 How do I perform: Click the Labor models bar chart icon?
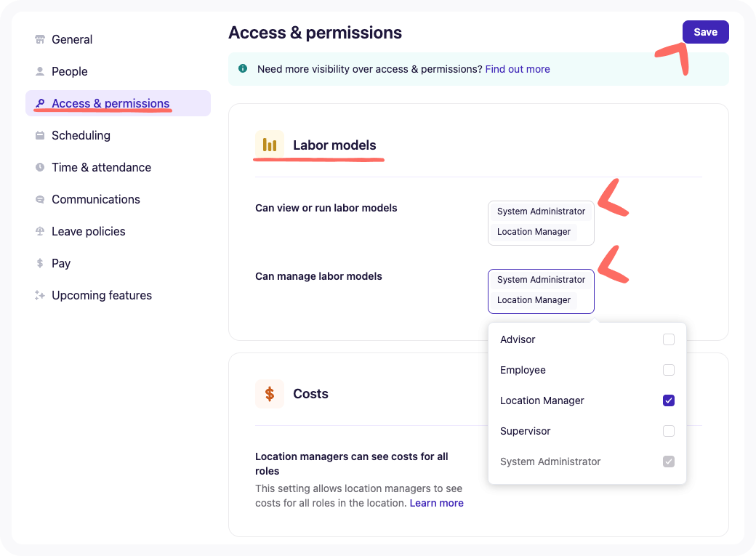point(270,145)
